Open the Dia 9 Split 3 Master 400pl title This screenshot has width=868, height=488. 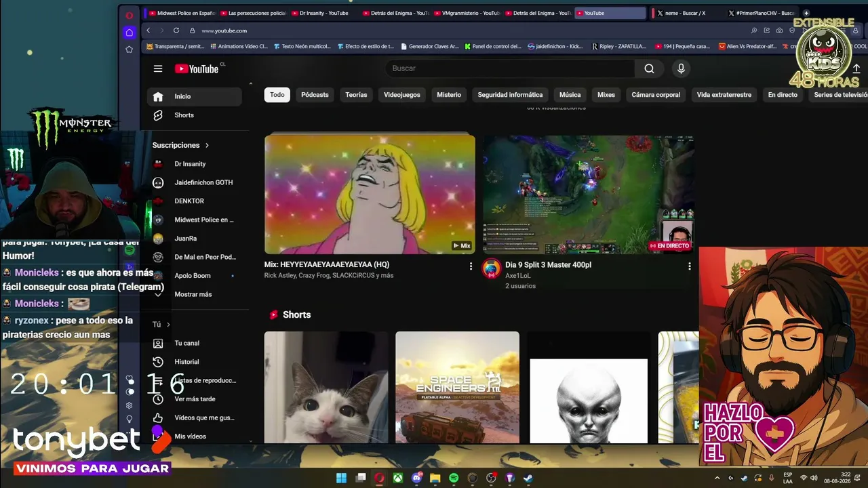(548, 265)
